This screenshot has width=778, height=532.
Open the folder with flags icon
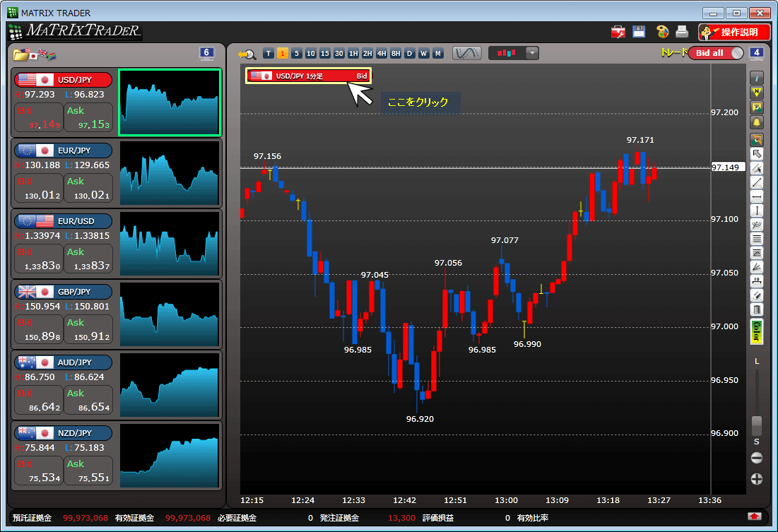(34, 54)
